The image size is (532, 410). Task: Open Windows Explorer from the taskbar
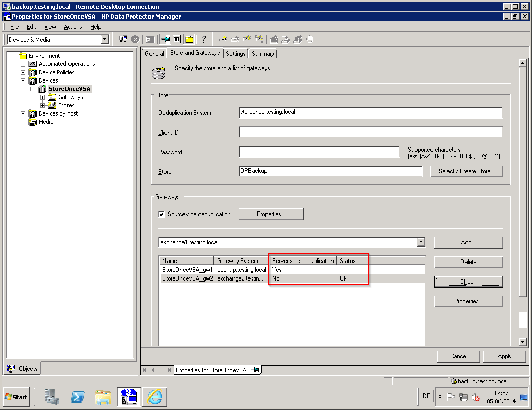103,397
